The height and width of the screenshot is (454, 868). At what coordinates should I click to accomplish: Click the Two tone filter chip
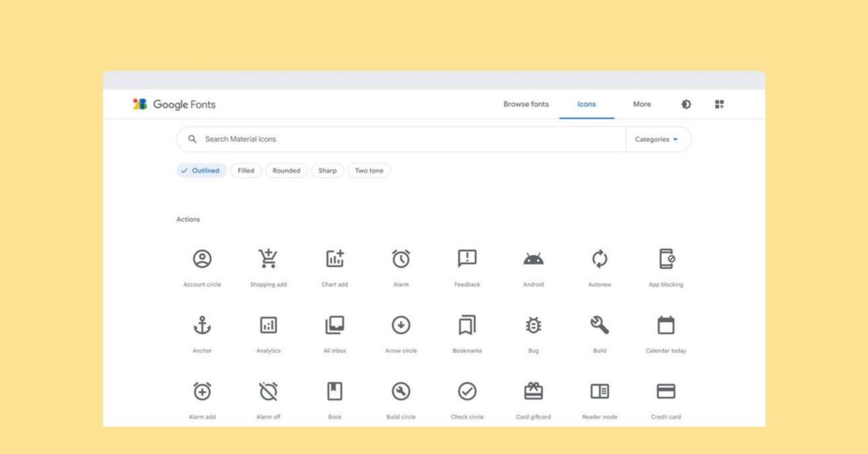[x=369, y=171]
